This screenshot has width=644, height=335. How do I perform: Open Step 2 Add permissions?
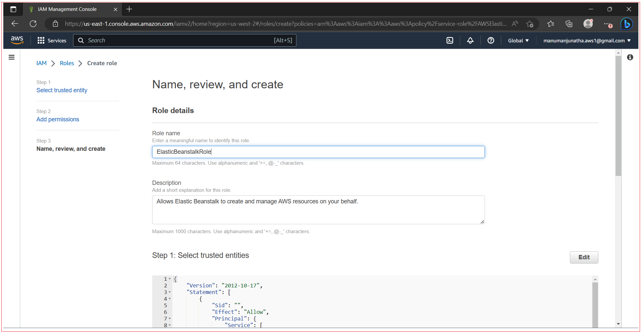coord(58,119)
